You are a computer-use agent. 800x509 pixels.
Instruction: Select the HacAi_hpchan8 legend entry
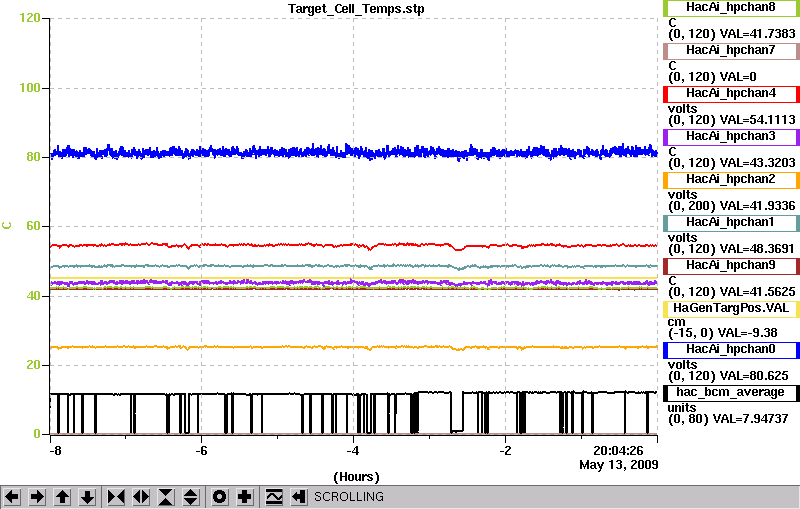[x=731, y=8]
